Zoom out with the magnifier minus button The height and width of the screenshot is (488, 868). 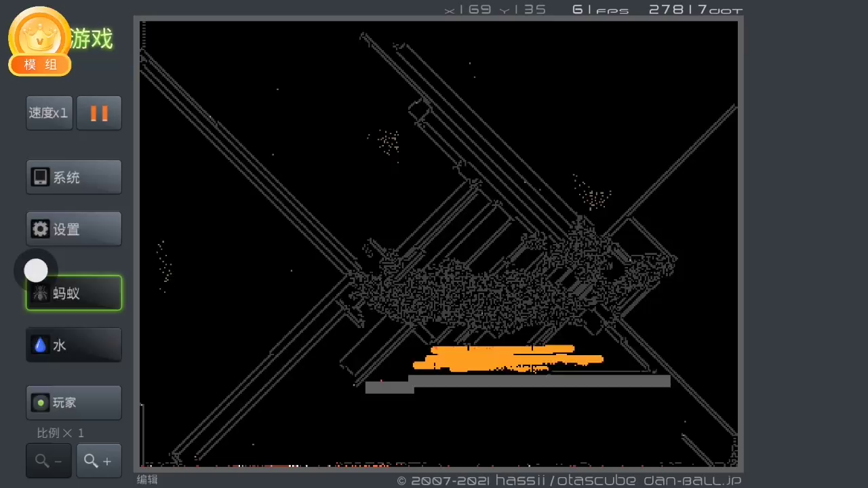click(x=49, y=461)
